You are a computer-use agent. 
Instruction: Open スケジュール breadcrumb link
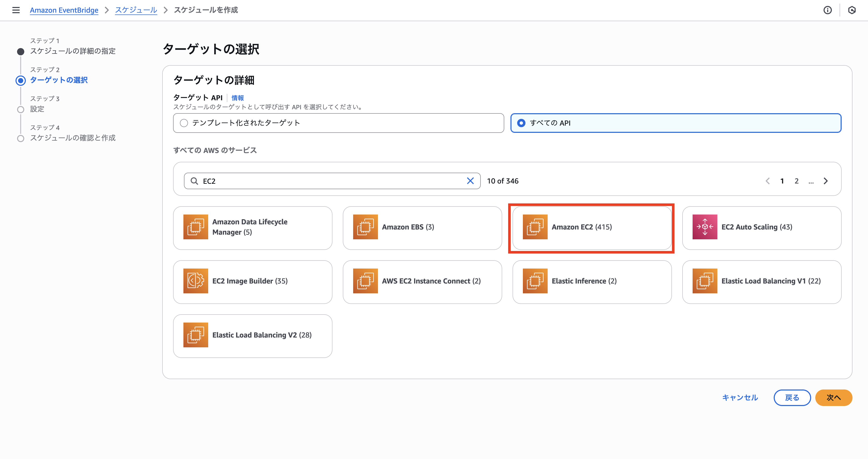point(136,10)
